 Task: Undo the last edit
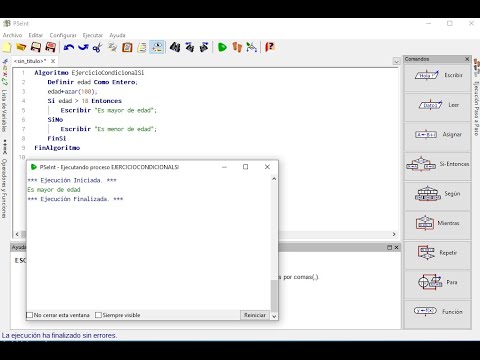(69, 47)
